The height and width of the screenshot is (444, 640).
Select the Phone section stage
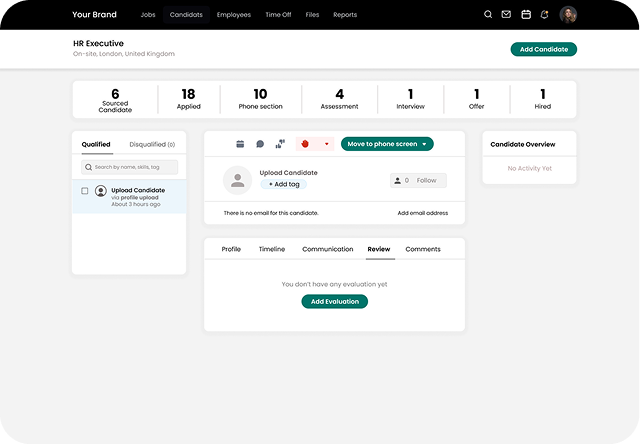pyautogui.click(x=260, y=100)
